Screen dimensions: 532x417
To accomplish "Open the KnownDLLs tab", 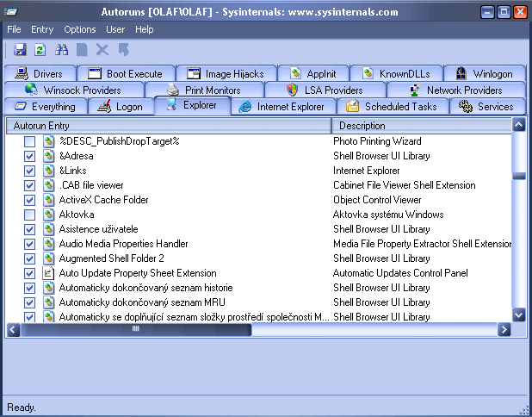I will [x=396, y=74].
